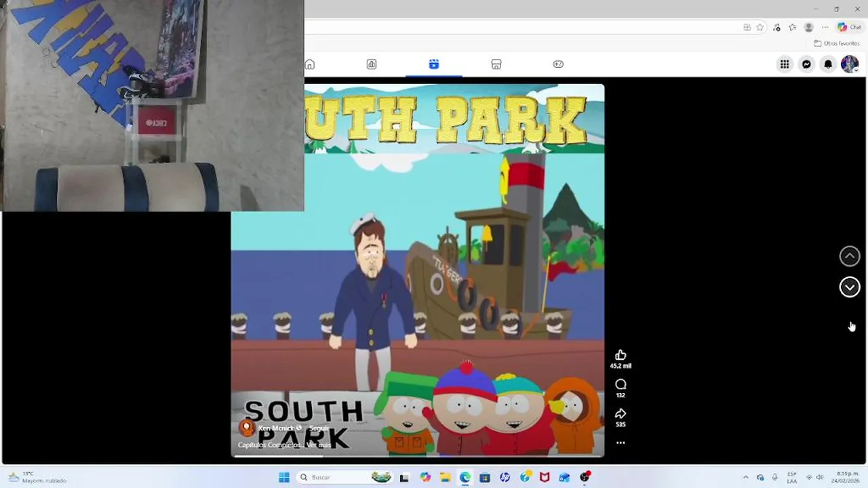Screen dimensions: 868x488
Task: Click the taskbar Buscar search box
Action: click(346, 477)
